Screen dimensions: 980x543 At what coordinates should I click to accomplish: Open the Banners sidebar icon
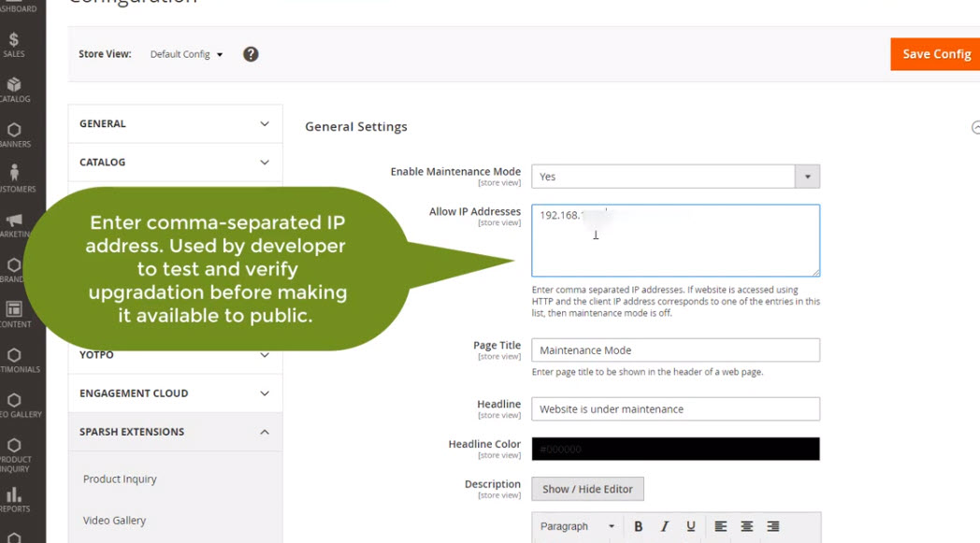point(14,135)
